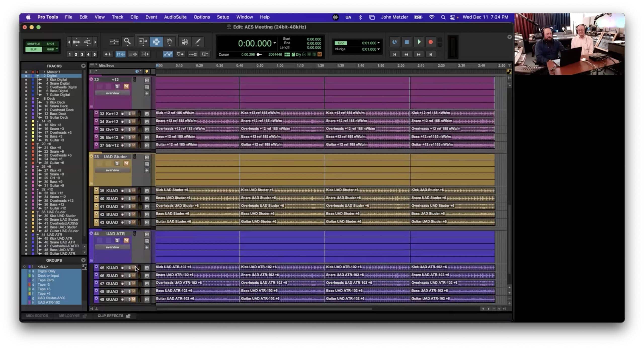Open the Setup menu
This screenshot has width=644, height=348.
pyautogui.click(x=223, y=17)
